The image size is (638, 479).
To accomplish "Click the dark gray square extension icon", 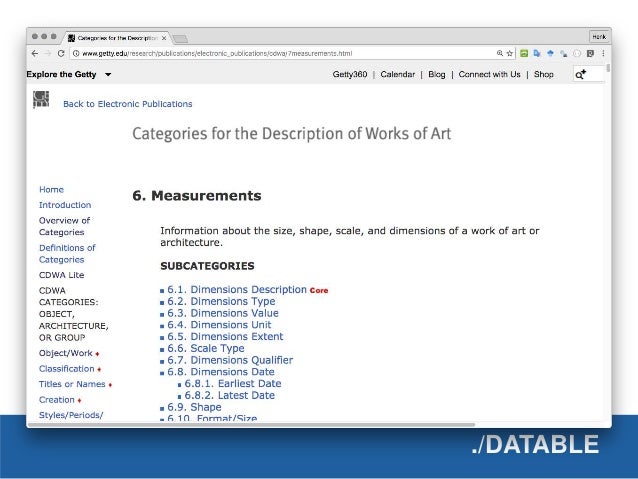I will tap(590, 53).
